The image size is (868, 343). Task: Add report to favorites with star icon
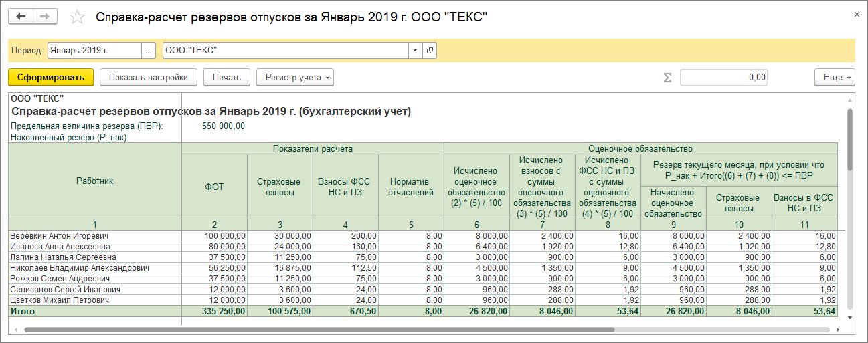pyautogui.click(x=78, y=17)
